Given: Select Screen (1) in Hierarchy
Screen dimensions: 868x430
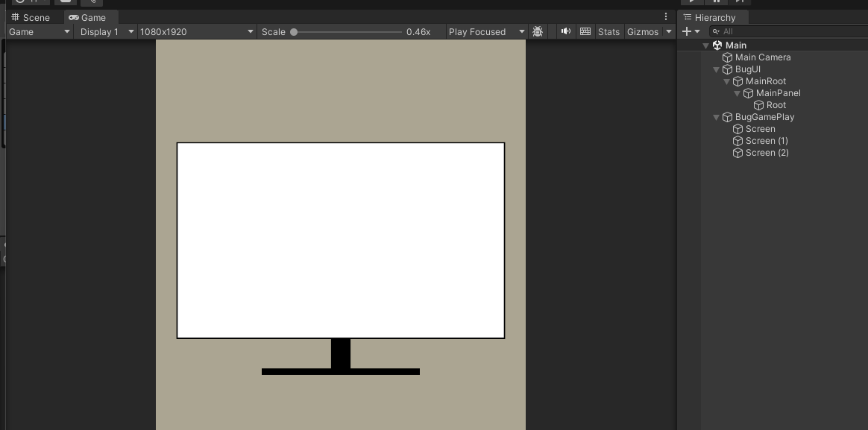Looking at the screenshot, I should [x=766, y=141].
